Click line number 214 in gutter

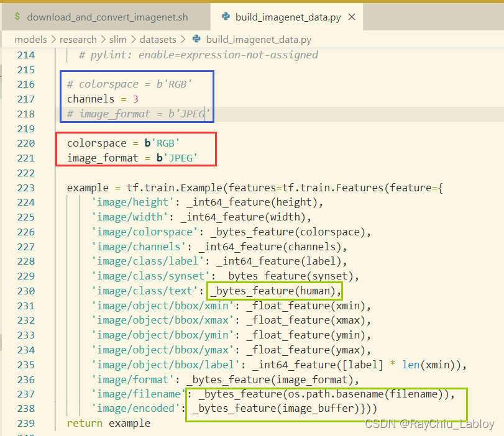26,55
